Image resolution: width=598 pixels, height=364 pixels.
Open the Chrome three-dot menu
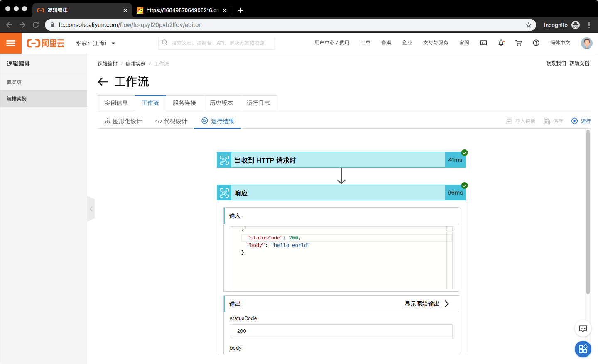[x=589, y=25]
